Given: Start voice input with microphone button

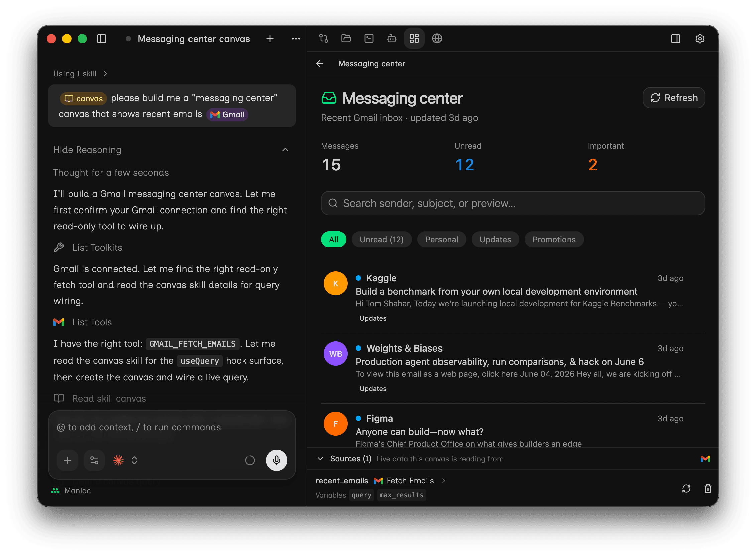Looking at the screenshot, I should [x=276, y=460].
